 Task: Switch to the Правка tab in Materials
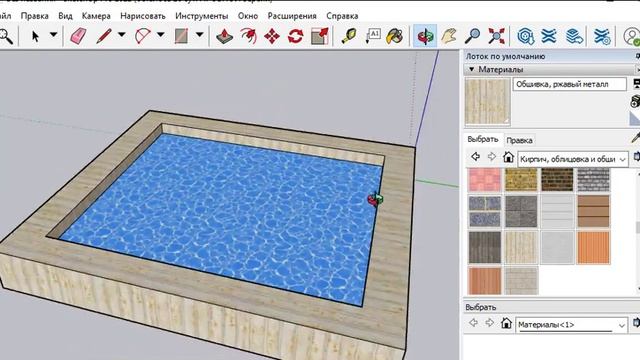pos(519,140)
